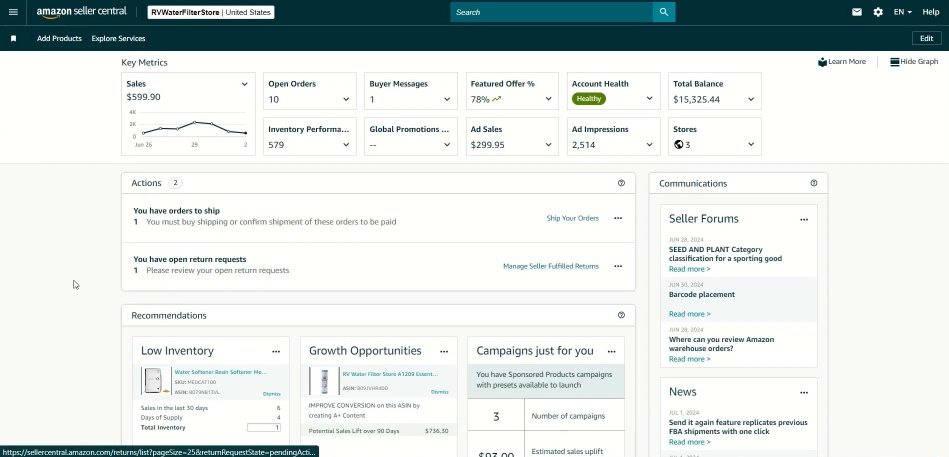Image resolution: width=949 pixels, height=457 pixels.
Task: Expand the Stores metric dropdown
Action: (x=751, y=145)
